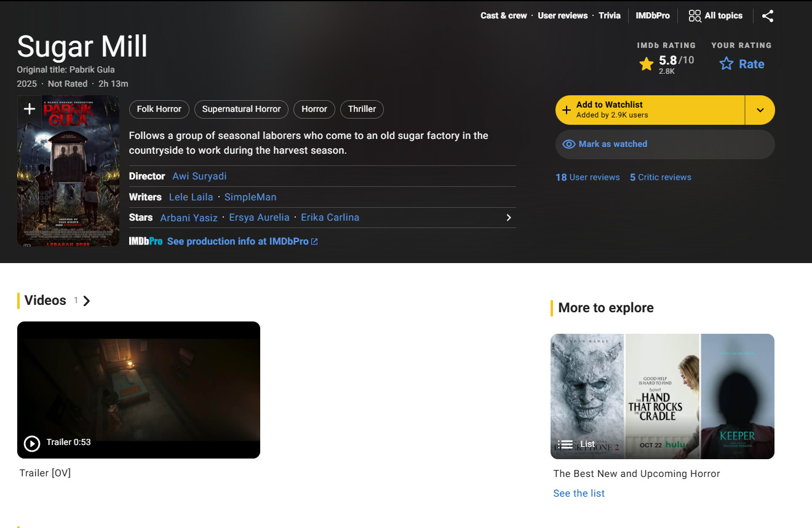The width and height of the screenshot is (812, 528).
Task: Go to Cast & crew
Action: point(503,16)
